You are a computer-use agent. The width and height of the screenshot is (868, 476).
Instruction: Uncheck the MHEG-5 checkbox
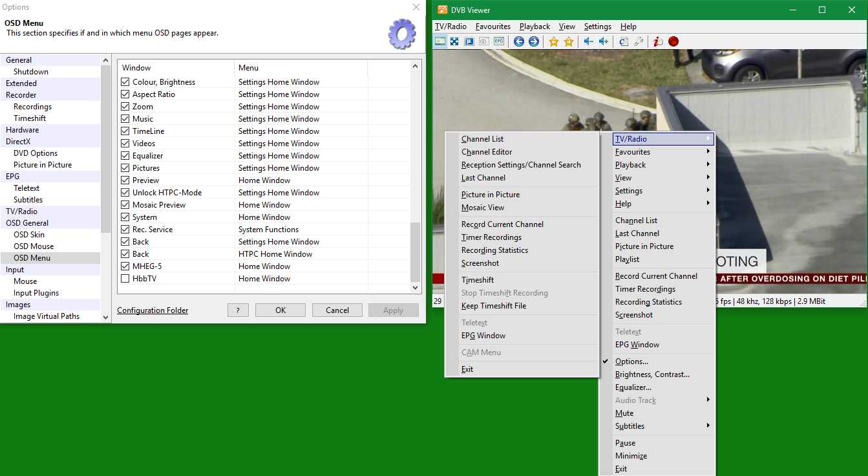[x=125, y=266]
